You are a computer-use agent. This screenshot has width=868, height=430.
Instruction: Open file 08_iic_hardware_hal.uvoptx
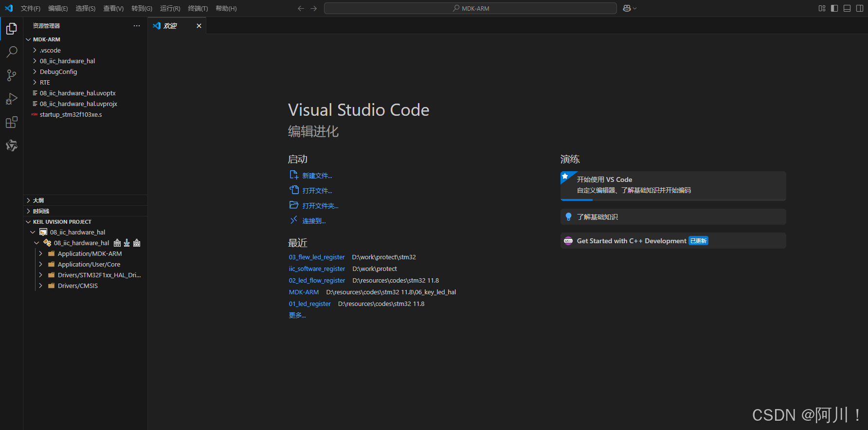click(78, 93)
